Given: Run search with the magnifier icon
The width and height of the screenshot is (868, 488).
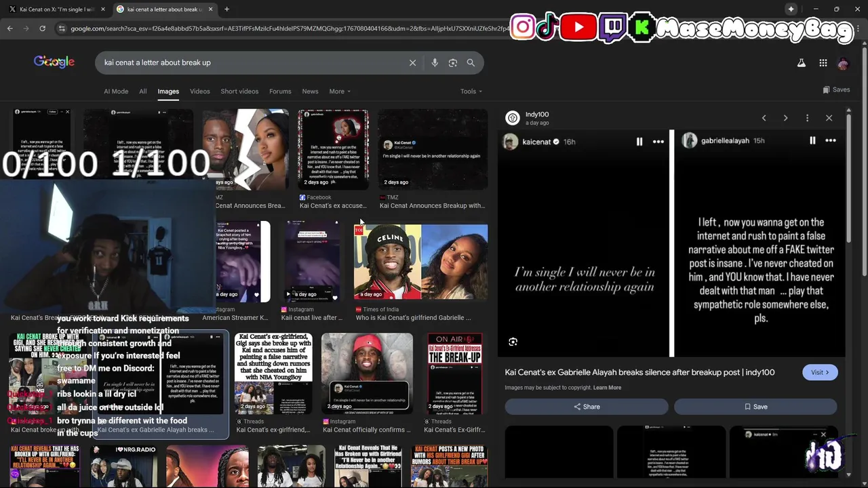Looking at the screenshot, I should 471,62.
